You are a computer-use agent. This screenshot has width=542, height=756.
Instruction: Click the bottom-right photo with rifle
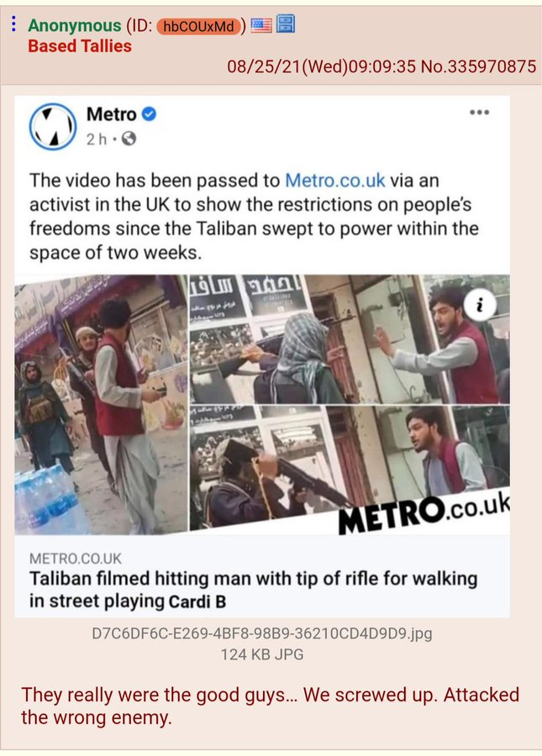[350, 468]
